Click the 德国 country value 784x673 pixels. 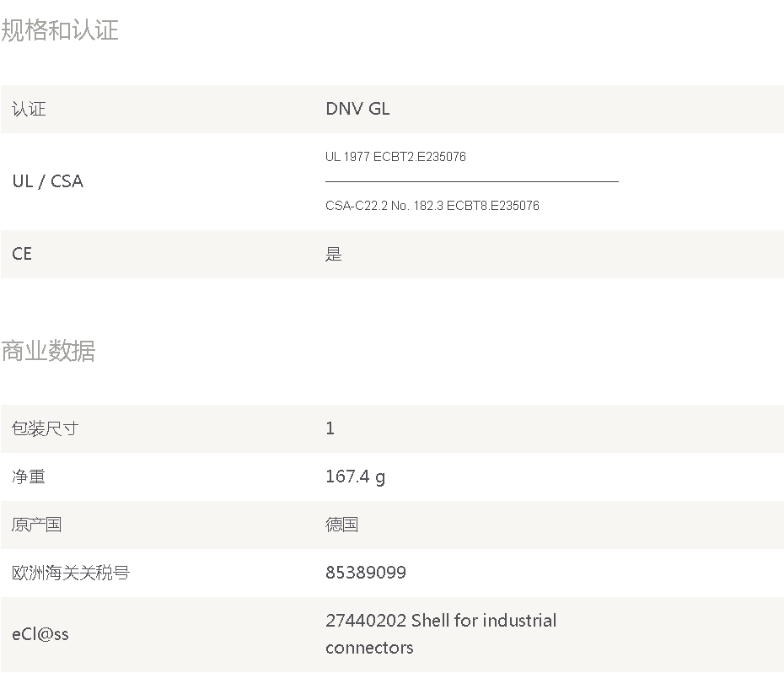(x=341, y=525)
